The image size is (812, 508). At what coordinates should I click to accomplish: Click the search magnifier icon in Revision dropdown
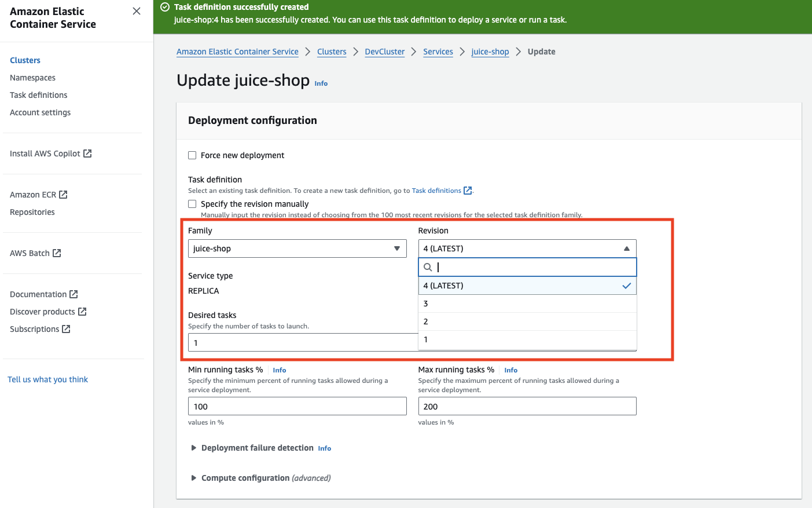point(428,267)
